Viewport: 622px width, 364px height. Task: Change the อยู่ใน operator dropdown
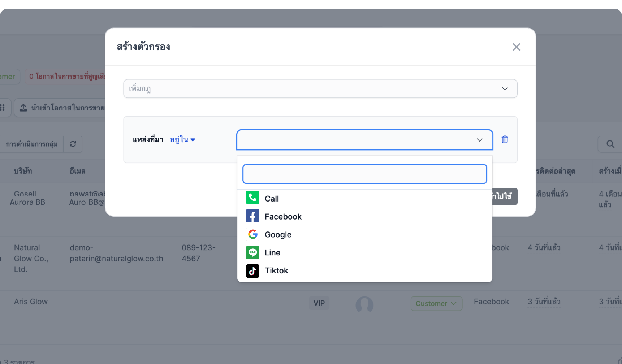(x=183, y=140)
